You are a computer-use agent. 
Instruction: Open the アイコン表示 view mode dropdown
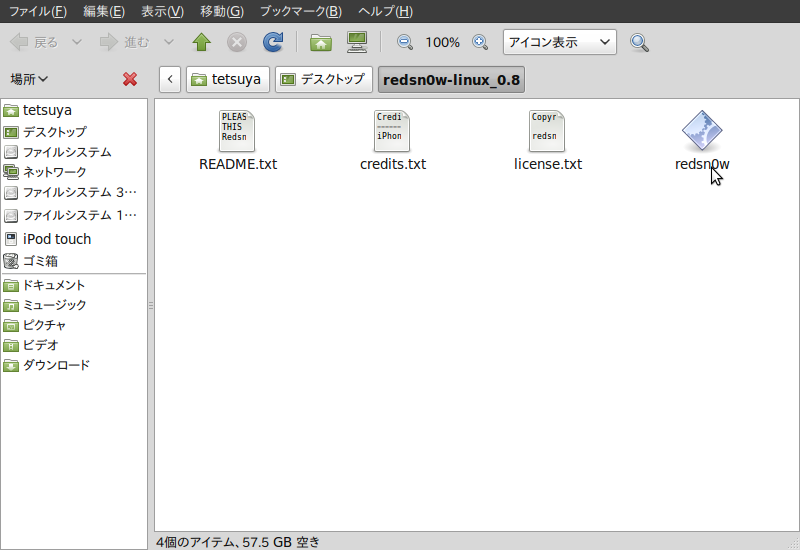click(560, 42)
